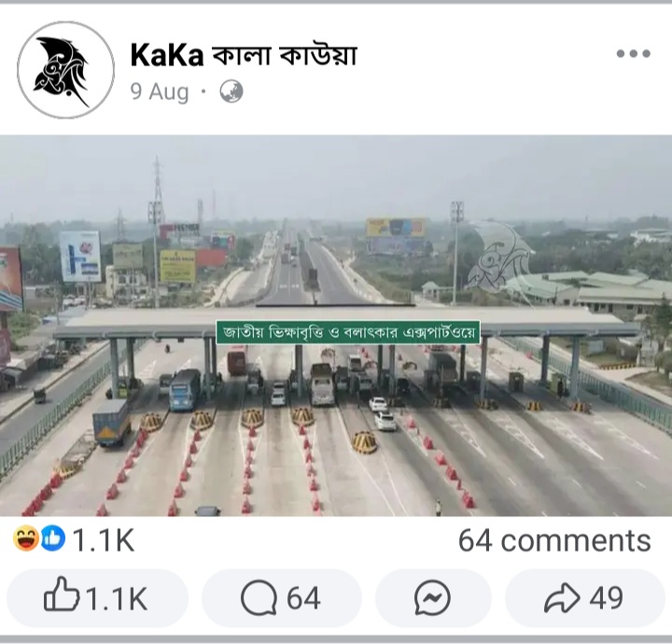Open the KaKa কালা কাউয়া page name
Screen dimensions: 672x644
click(244, 55)
